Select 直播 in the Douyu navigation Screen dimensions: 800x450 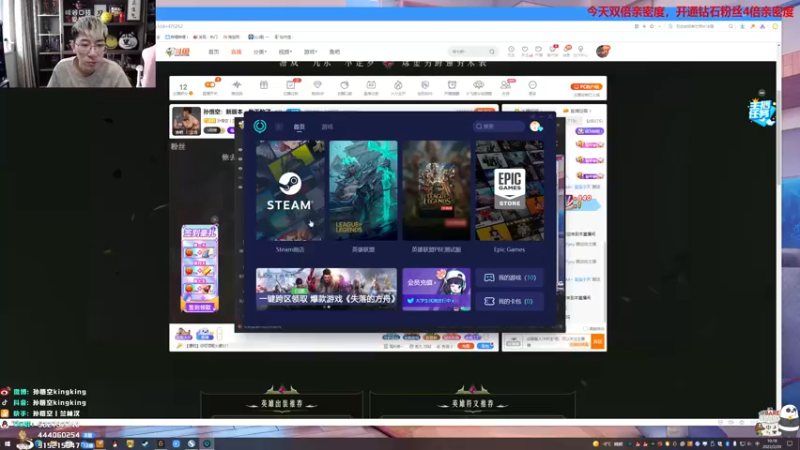(x=236, y=52)
